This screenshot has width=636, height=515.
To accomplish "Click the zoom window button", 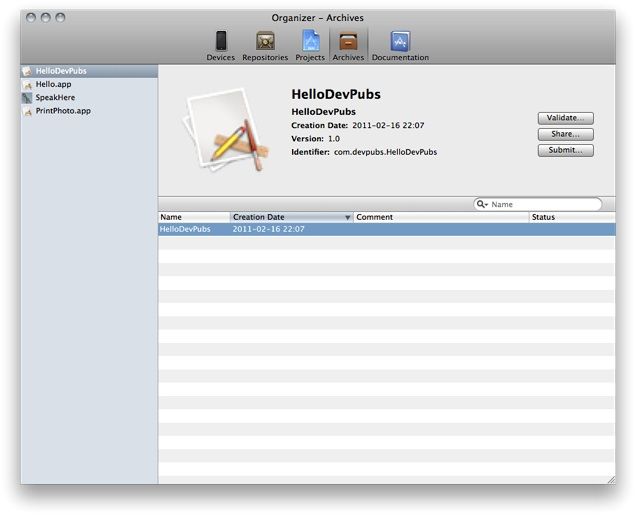I will click(x=60, y=17).
